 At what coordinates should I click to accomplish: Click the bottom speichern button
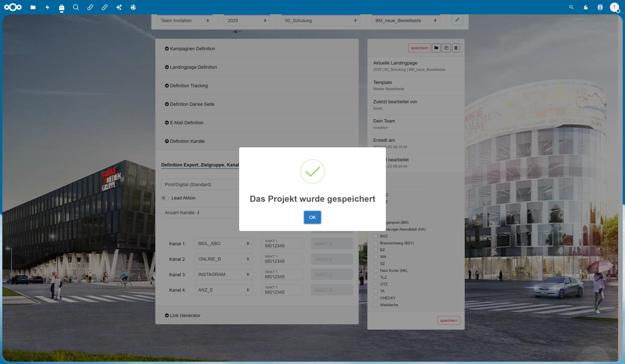coord(449,320)
